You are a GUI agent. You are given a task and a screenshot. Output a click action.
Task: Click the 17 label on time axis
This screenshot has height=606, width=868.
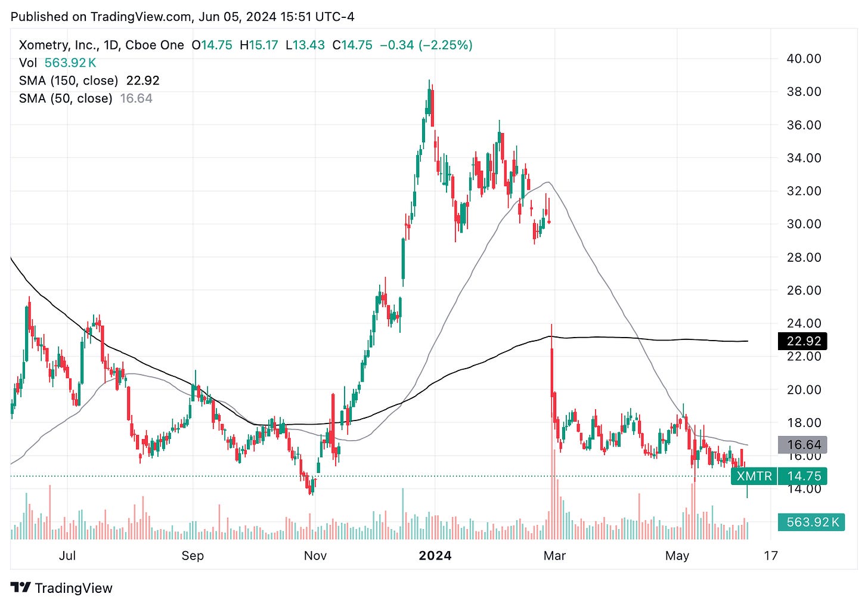[x=771, y=556]
